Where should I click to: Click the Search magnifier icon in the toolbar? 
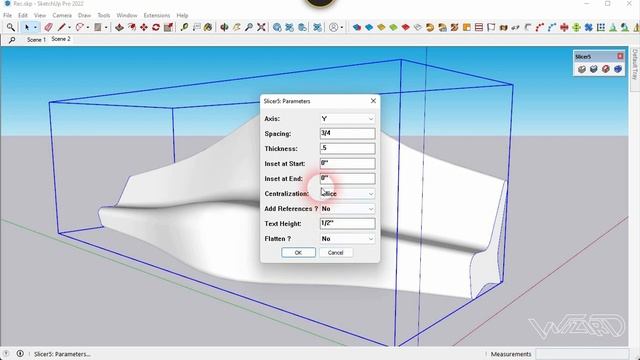pyautogui.click(x=11, y=27)
